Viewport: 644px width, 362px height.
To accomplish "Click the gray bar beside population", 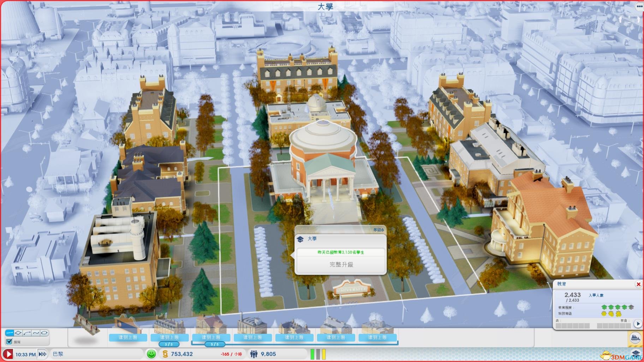I will (x=318, y=354).
